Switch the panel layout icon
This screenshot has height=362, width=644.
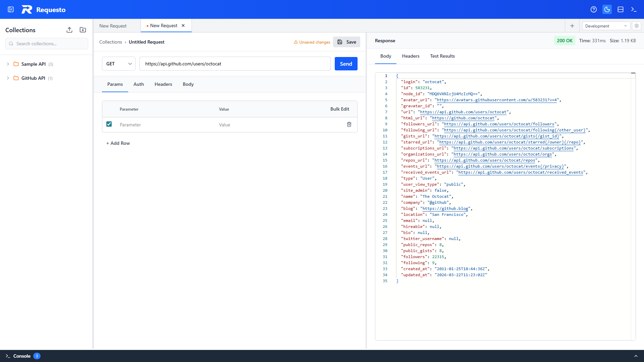(621, 9)
